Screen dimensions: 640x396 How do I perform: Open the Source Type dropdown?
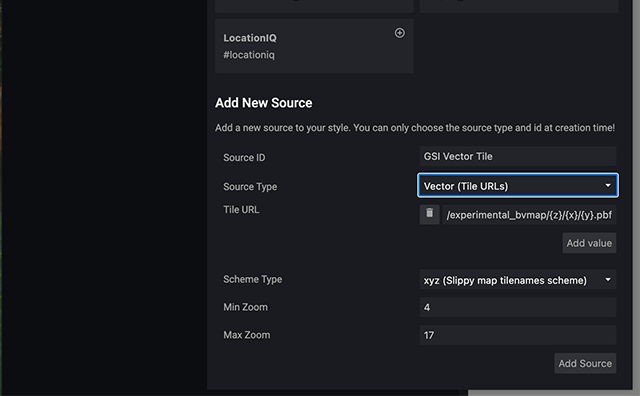coord(518,186)
